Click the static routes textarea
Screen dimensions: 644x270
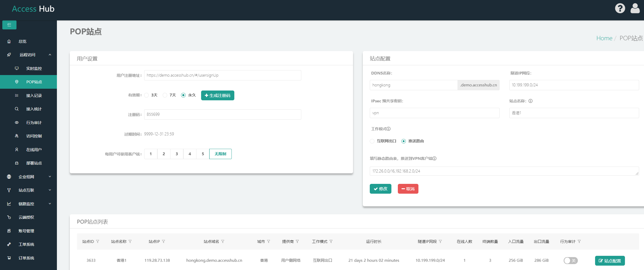coord(504,171)
